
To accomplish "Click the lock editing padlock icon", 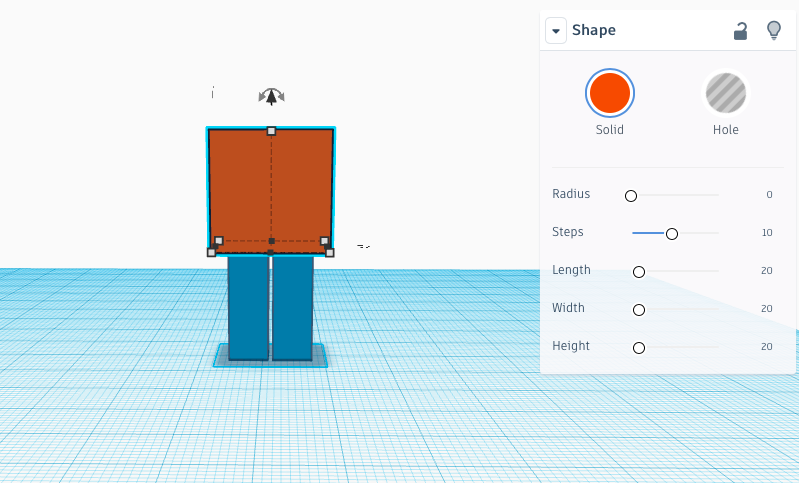I will [740, 31].
